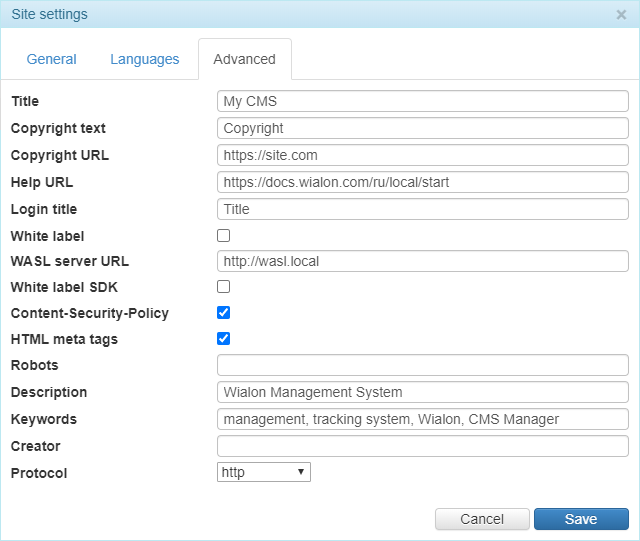Click into the Title input field
The width and height of the screenshot is (640, 541).
[x=422, y=101]
